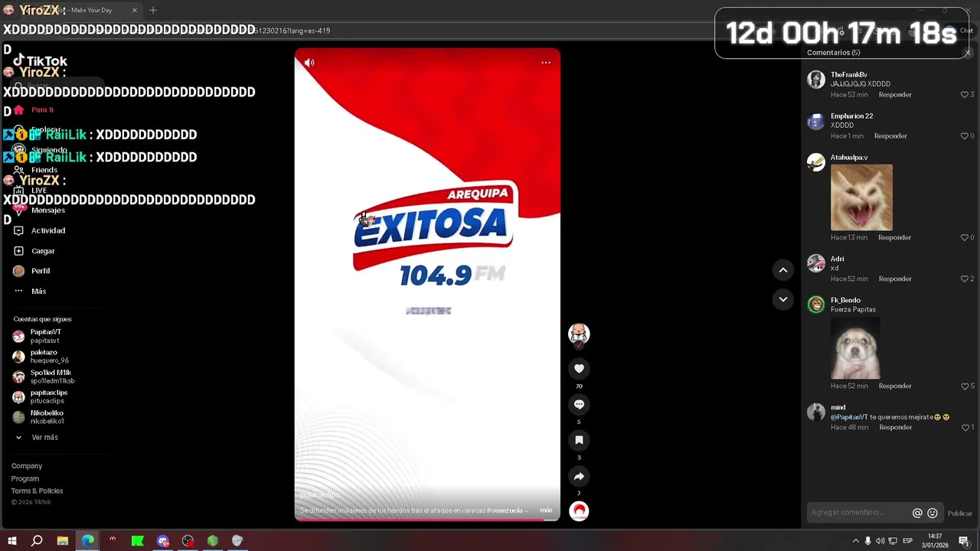Open File Explorer from the taskbar
Viewport: 980px width, 551px height.
[x=63, y=541]
